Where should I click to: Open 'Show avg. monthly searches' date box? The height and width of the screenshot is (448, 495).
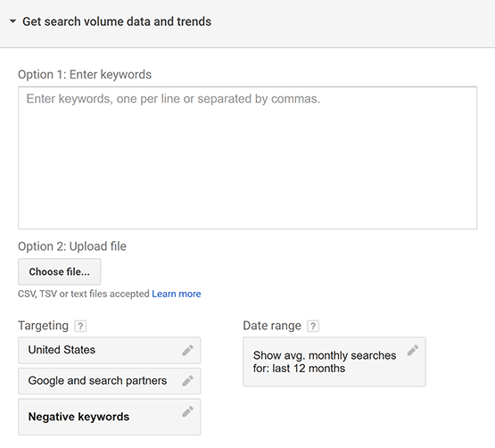click(x=334, y=361)
